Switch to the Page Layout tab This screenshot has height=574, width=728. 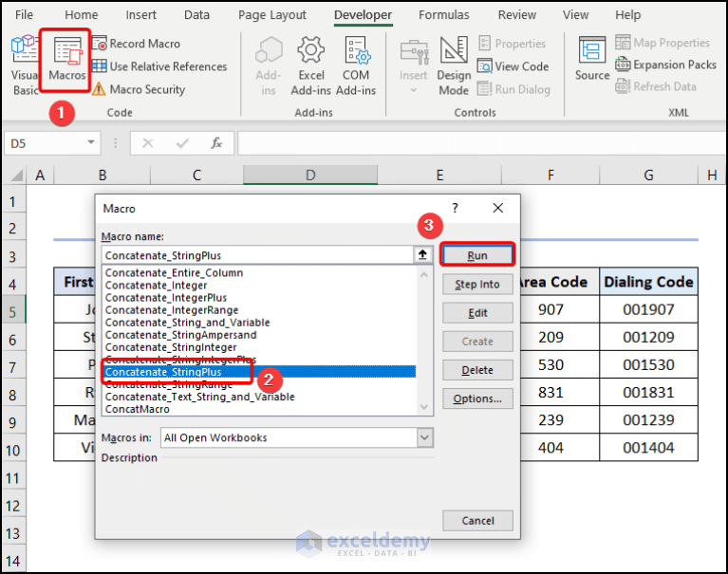272,15
